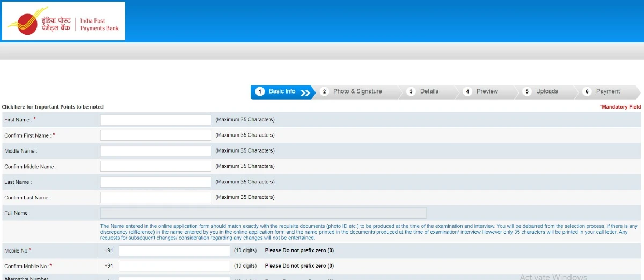This screenshot has height=280, width=644.
Task: Click into the Middle Name field
Action: click(x=156, y=151)
